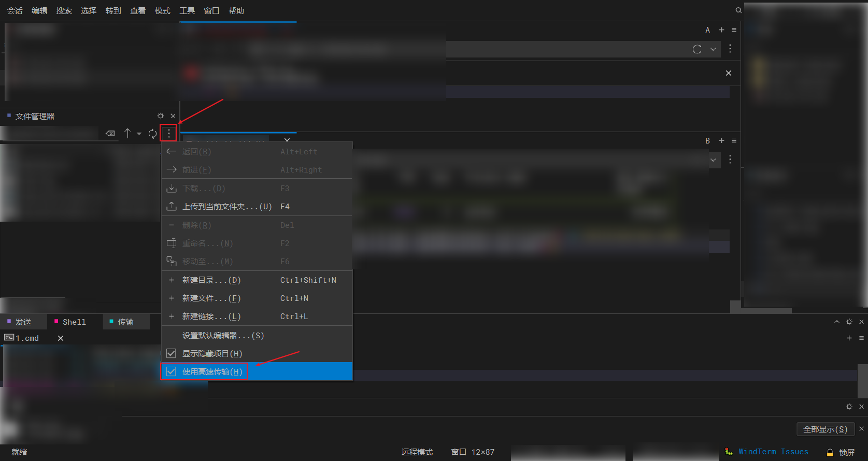Open the 会话 menu
This screenshot has width=868, height=461.
coord(15,10)
